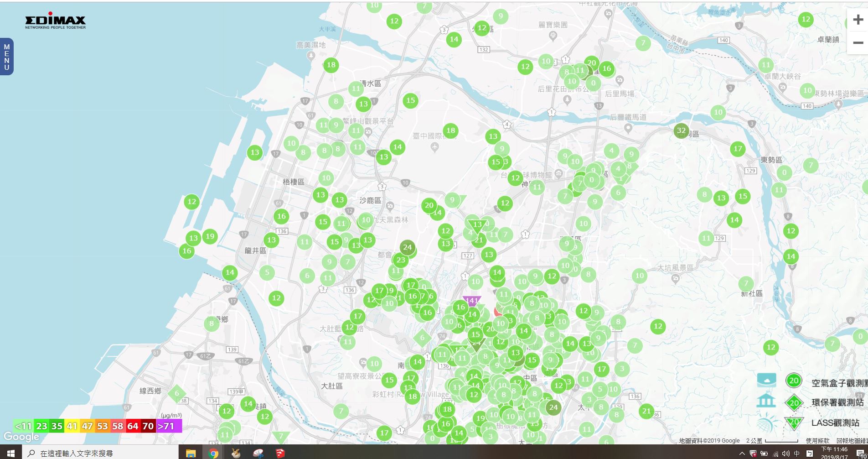Select 空氣盒子觀測點 legend label
Viewport: 868px width, 459px height.
point(839,383)
